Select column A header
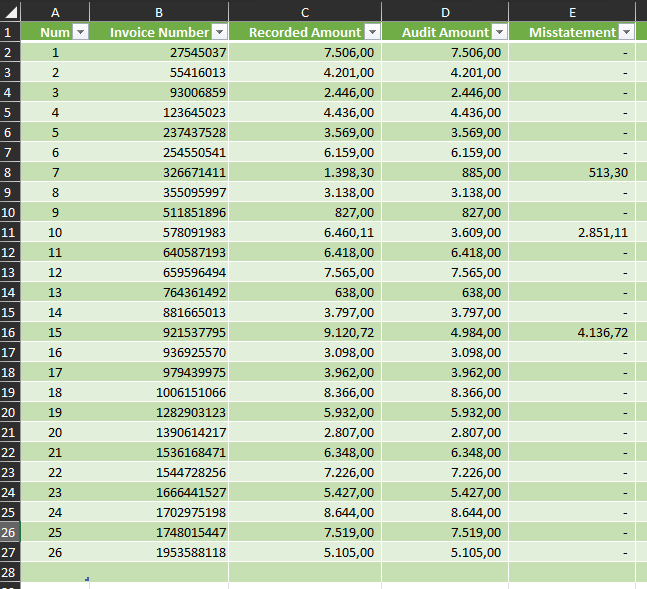The height and width of the screenshot is (589, 647). [x=55, y=12]
